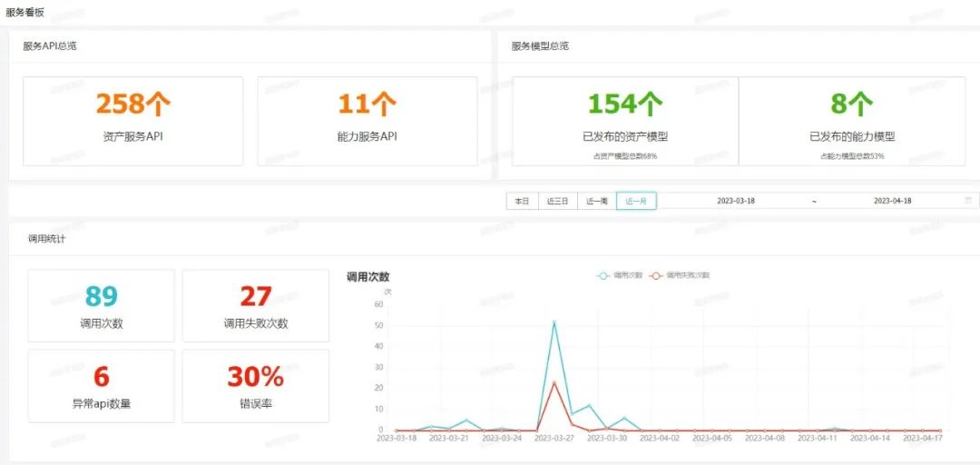Click the 异常api数量 stat card showing 6
Screen dimensions: 980x465
pyautogui.click(x=102, y=386)
